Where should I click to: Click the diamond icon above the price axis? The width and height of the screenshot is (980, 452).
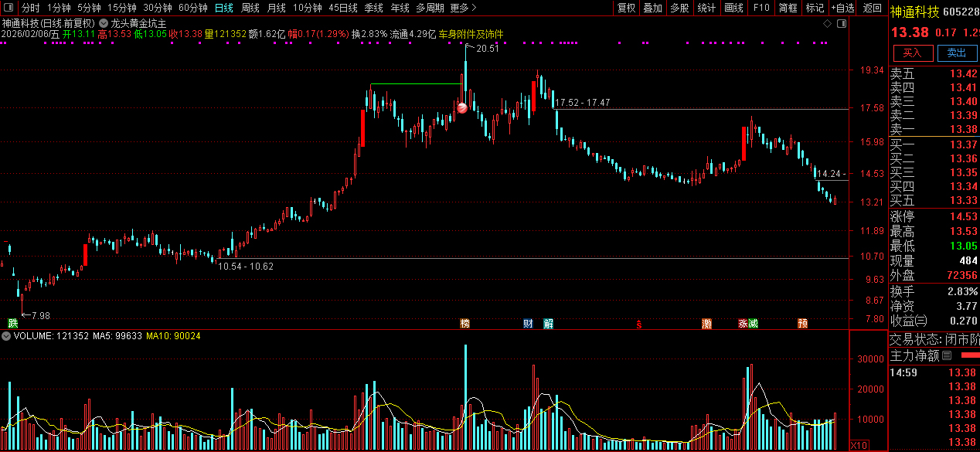coord(828,24)
